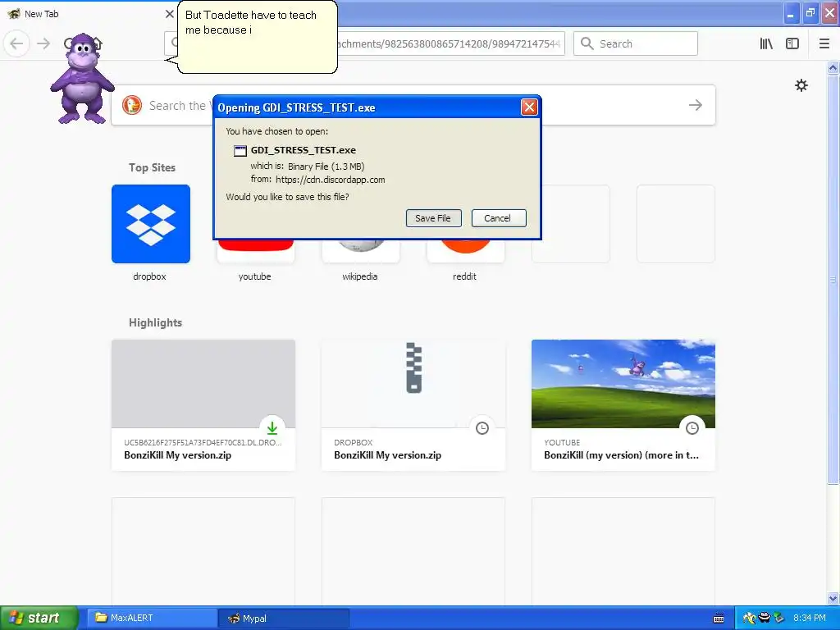Click the toolbar Search input field
This screenshot has height=630, width=840.
[636, 43]
